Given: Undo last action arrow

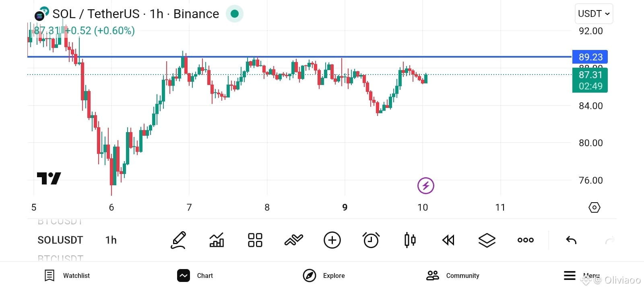Looking at the screenshot, I should pos(571,240).
